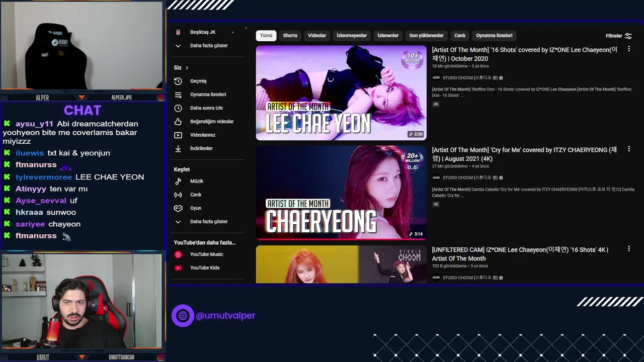Click STUDIO CHOOM name under second video
Screen dimensions: 644x362
(x=470, y=177)
